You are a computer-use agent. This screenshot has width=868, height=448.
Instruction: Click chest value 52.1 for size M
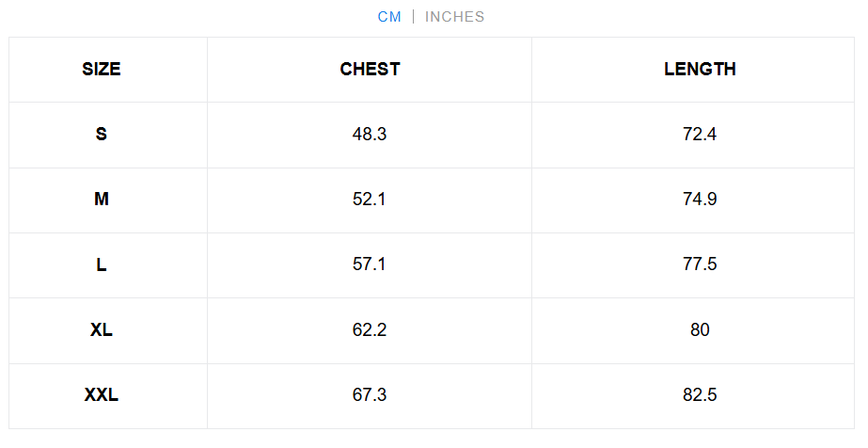point(370,200)
